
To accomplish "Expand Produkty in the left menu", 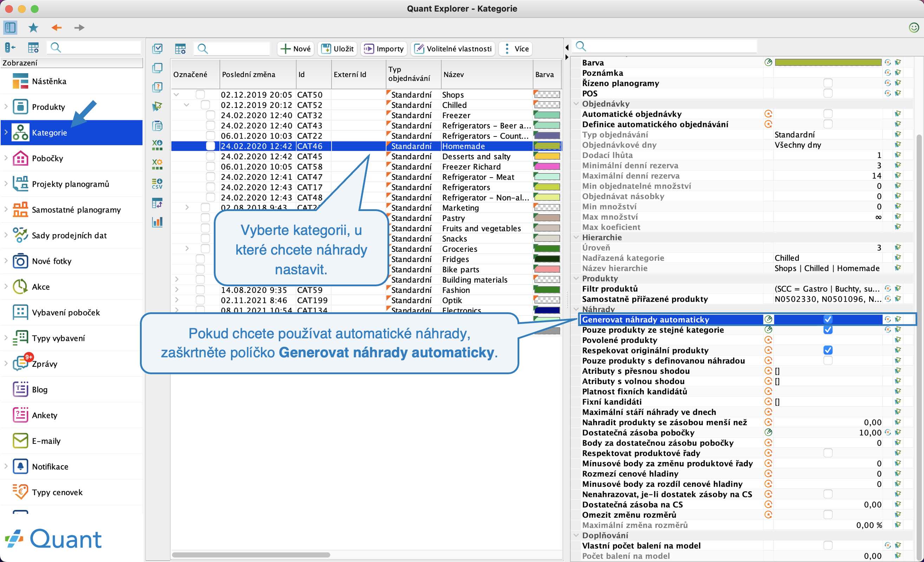I will [x=6, y=107].
